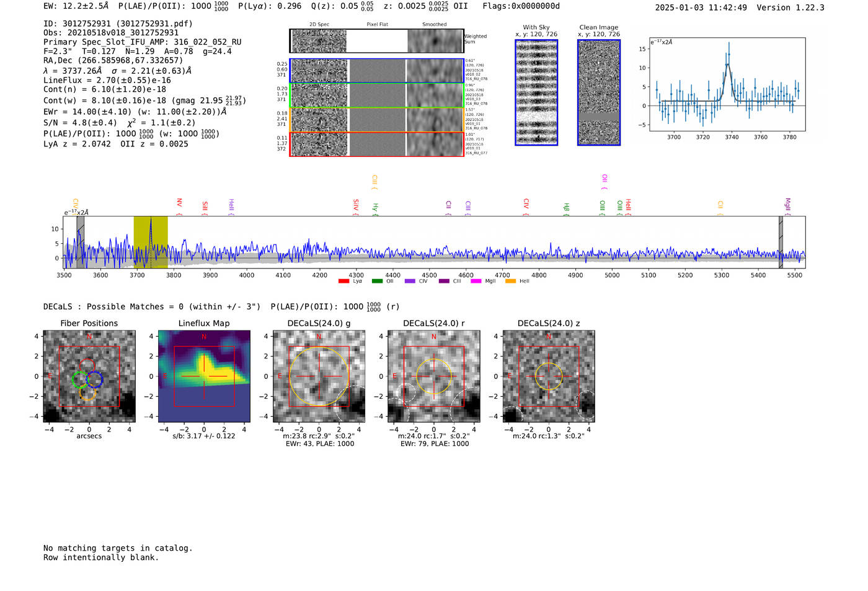Click the Primary Spec_Slot_IFU_AMP line
This screenshot has height=591, width=868.
point(143,42)
